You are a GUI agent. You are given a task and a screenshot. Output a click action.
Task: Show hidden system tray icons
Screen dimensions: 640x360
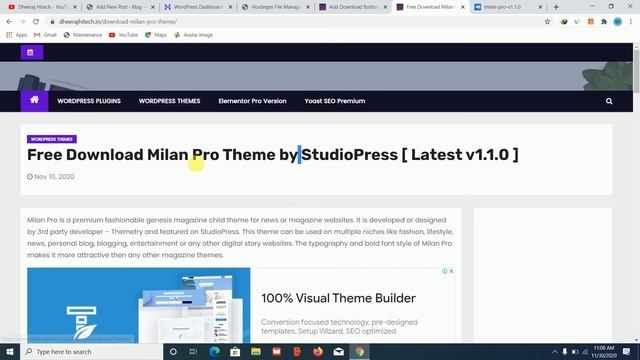click(555, 351)
